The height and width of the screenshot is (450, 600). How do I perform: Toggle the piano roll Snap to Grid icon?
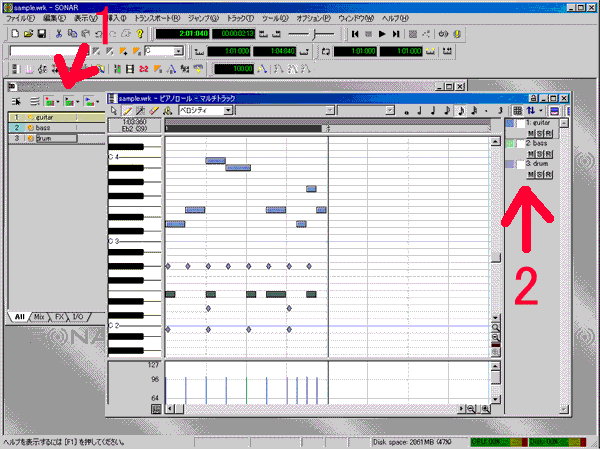[x=517, y=111]
